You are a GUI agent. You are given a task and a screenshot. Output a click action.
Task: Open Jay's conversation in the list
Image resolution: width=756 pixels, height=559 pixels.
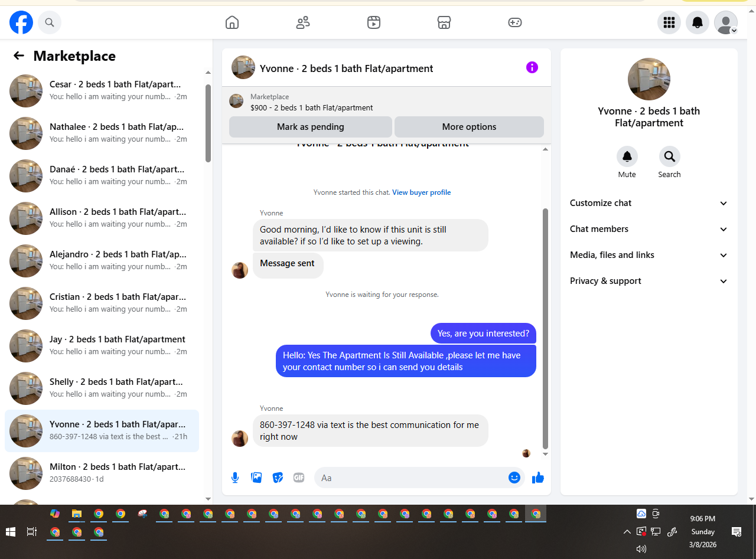tap(102, 346)
